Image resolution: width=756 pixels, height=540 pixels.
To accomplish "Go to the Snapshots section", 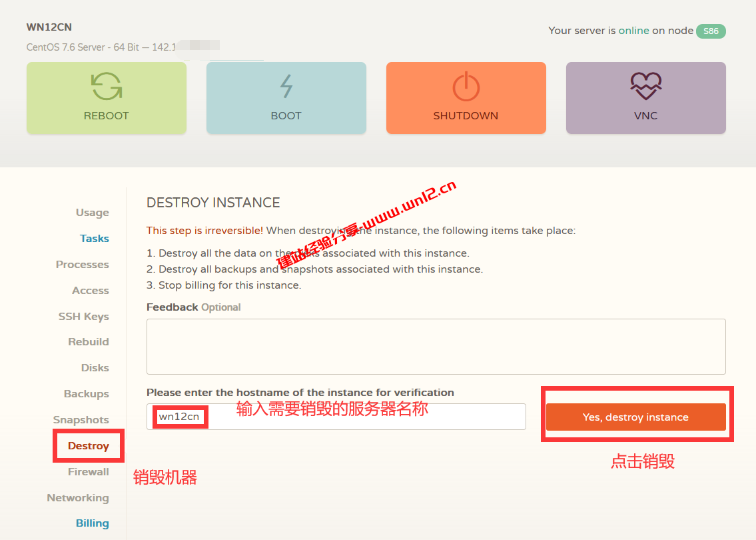I will [x=81, y=419].
